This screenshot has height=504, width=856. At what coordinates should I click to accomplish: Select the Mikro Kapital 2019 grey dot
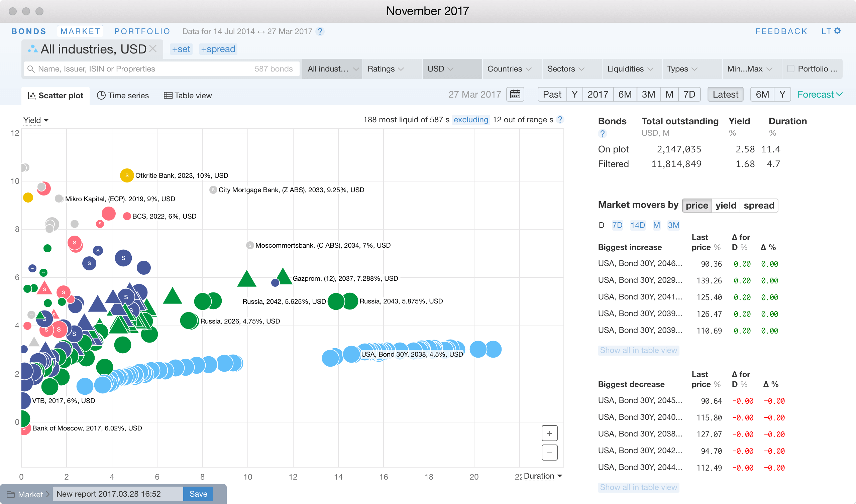(x=59, y=199)
